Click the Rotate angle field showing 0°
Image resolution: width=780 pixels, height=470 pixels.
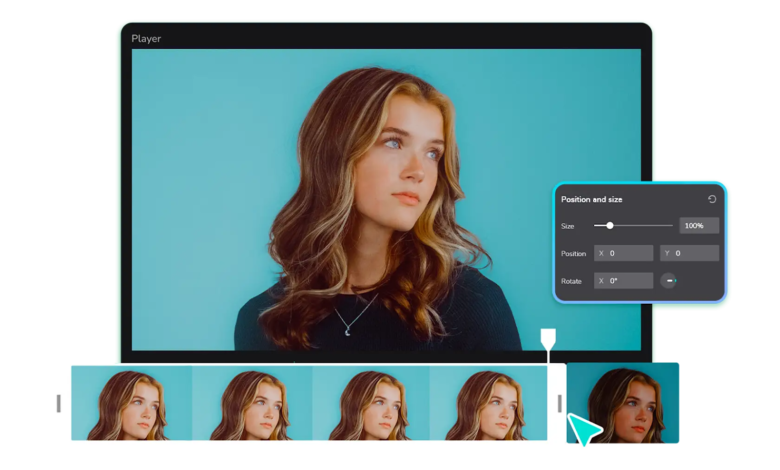coord(623,281)
